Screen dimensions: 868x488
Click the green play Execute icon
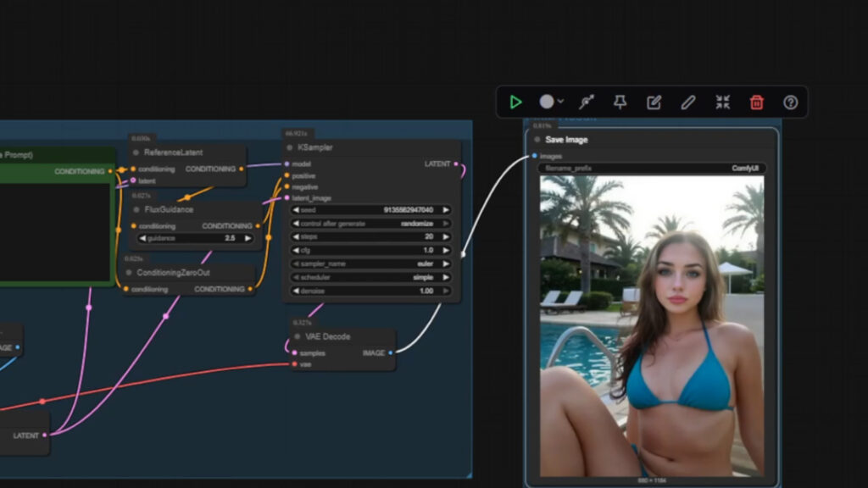tap(515, 103)
